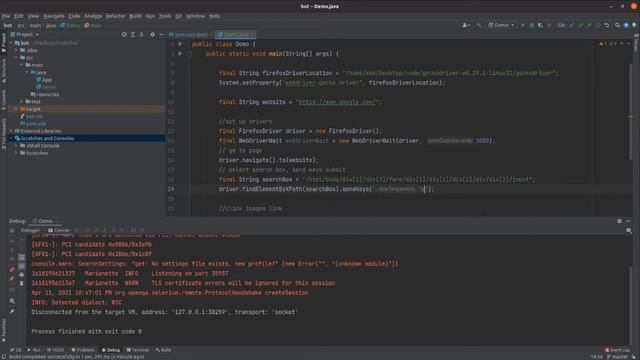
Task: Click the Git push arrow icon
Action: pyautogui.click(x=589, y=25)
